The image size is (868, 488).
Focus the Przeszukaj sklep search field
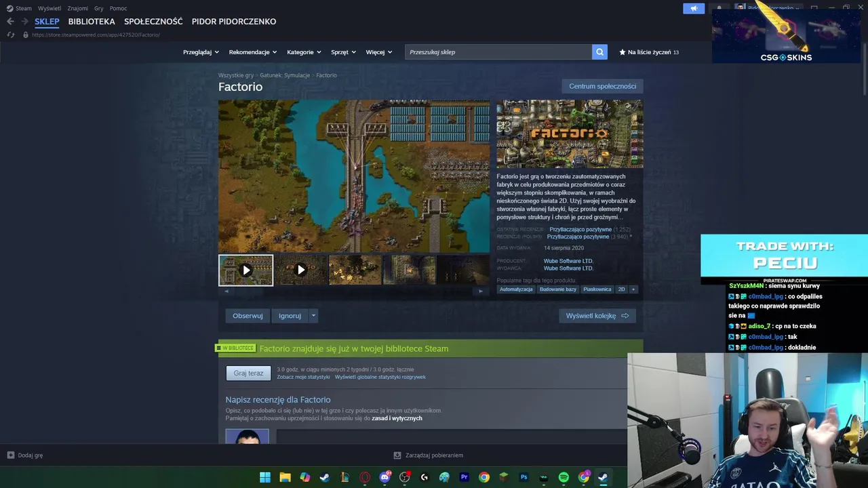coord(498,52)
